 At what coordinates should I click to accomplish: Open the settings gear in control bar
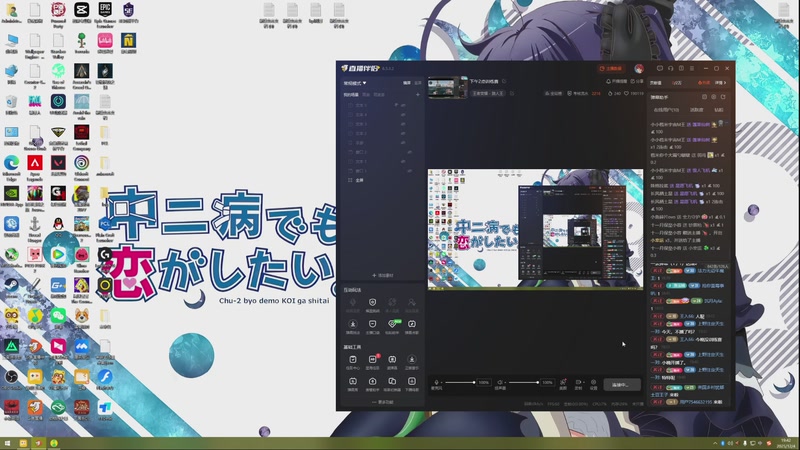(x=593, y=382)
